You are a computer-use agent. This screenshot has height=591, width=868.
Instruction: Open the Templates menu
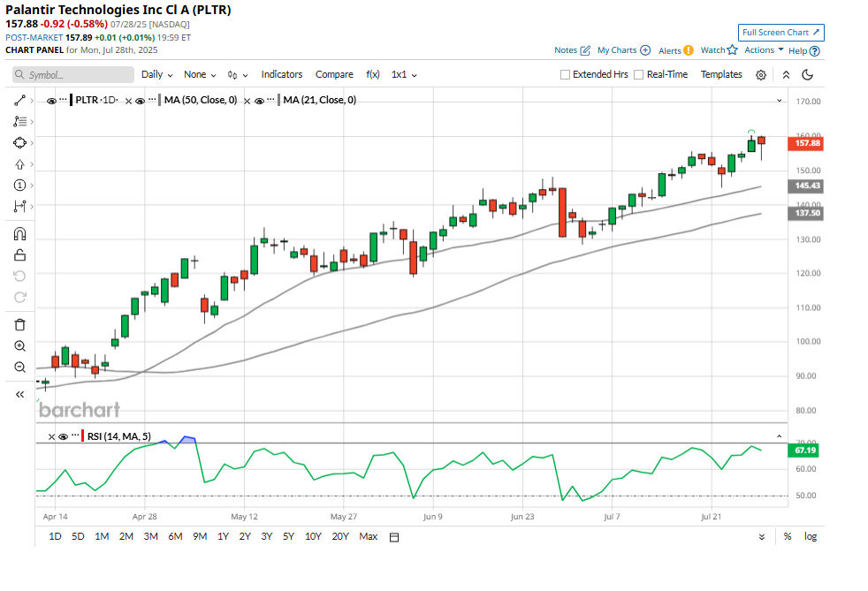click(721, 75)
